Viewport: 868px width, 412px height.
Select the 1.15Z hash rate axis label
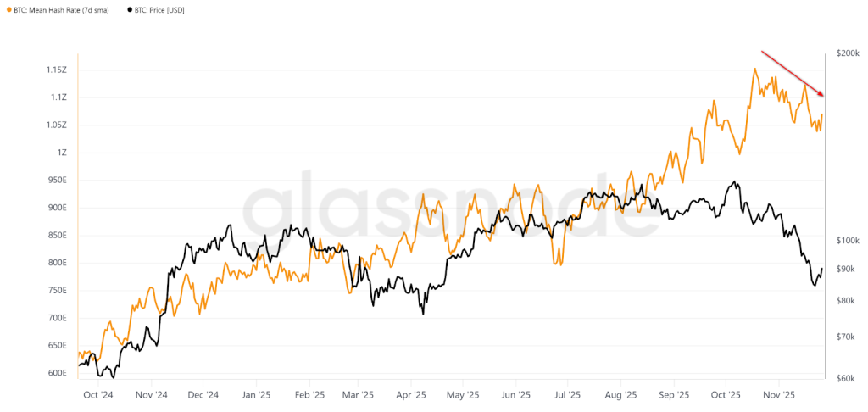pyautogui.click(x=57, y=70)
